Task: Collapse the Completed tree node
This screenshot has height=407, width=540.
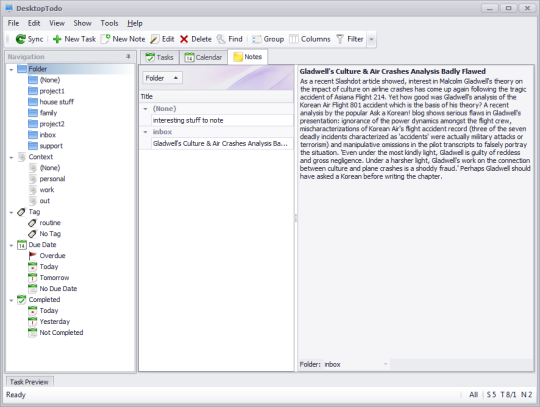Action: click(11, 300)
